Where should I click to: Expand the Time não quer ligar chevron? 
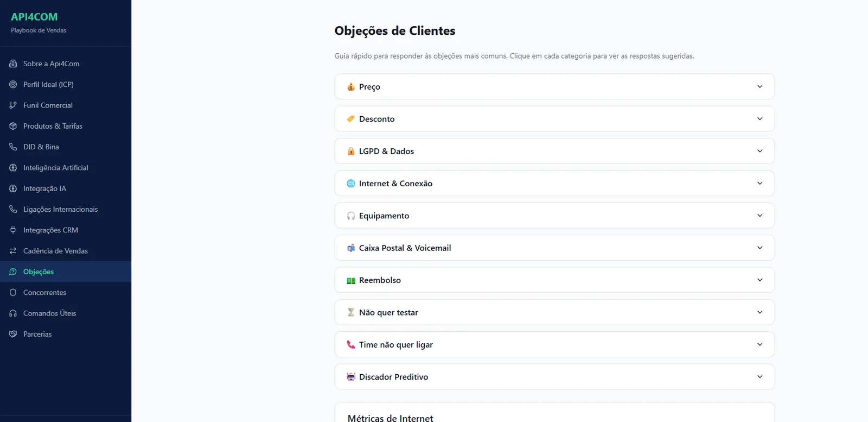tap(759, 344)
